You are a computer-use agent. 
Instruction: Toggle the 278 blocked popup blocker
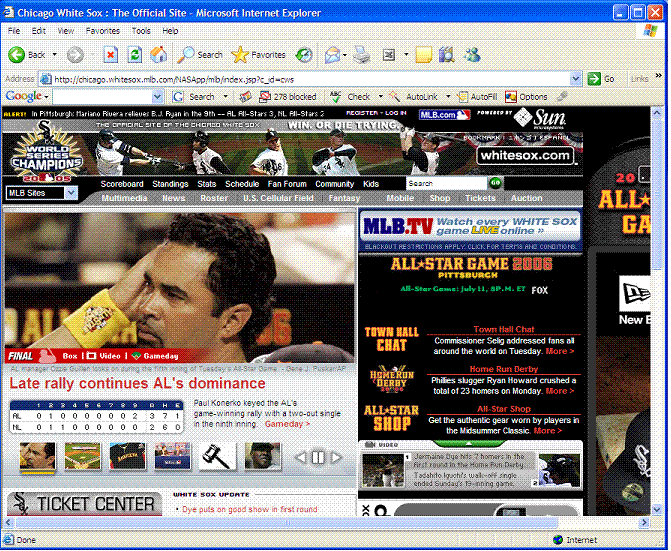[x=285, y=97]
